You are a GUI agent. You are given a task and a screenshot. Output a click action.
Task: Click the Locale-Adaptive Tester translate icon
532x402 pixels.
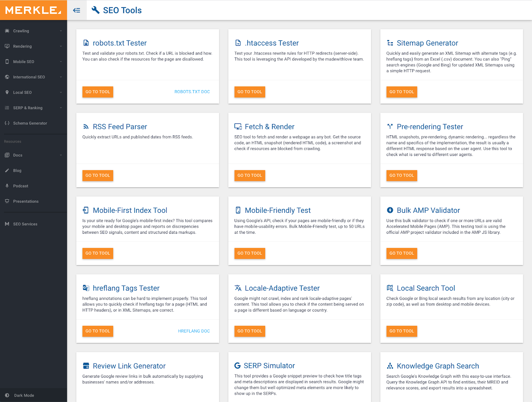click(238, 288)
